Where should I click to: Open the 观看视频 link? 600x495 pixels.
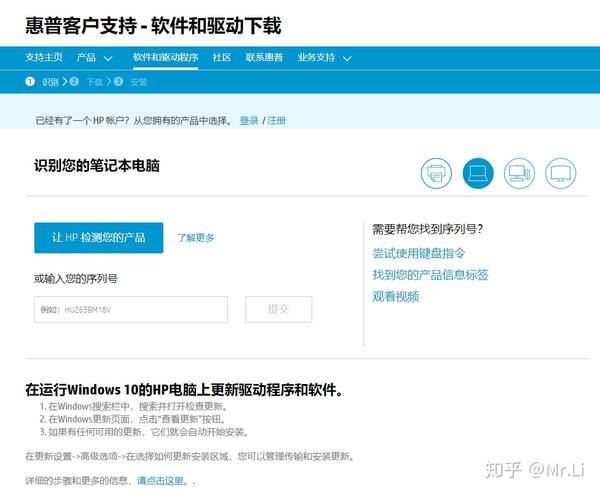(395, 296)
